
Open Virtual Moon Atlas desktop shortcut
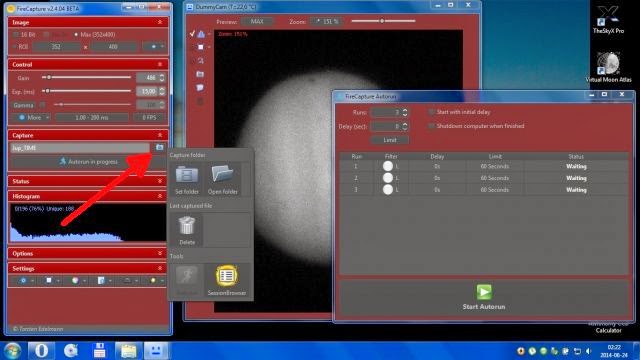pos(608,67)
